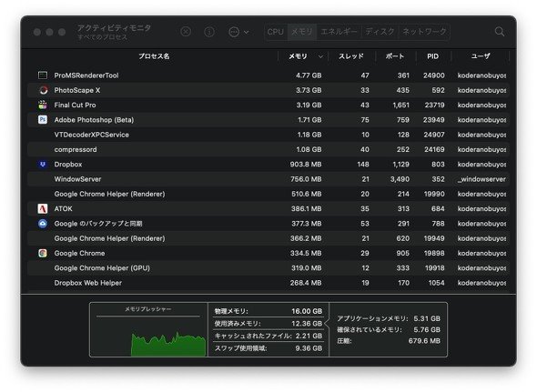Toggle sort order arrow on メモリ column
This screenshot has height=392, width=537.
(x=320, y=56)
